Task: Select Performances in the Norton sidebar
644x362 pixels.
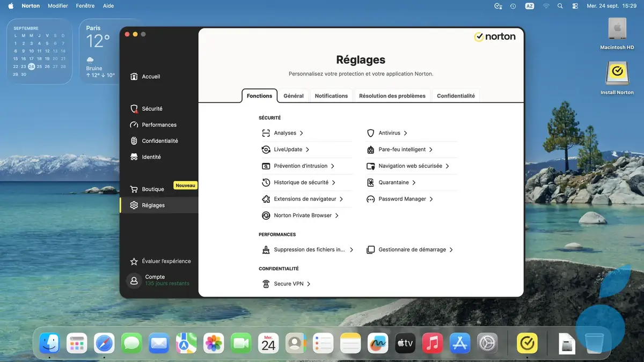Action: [159, 124]
